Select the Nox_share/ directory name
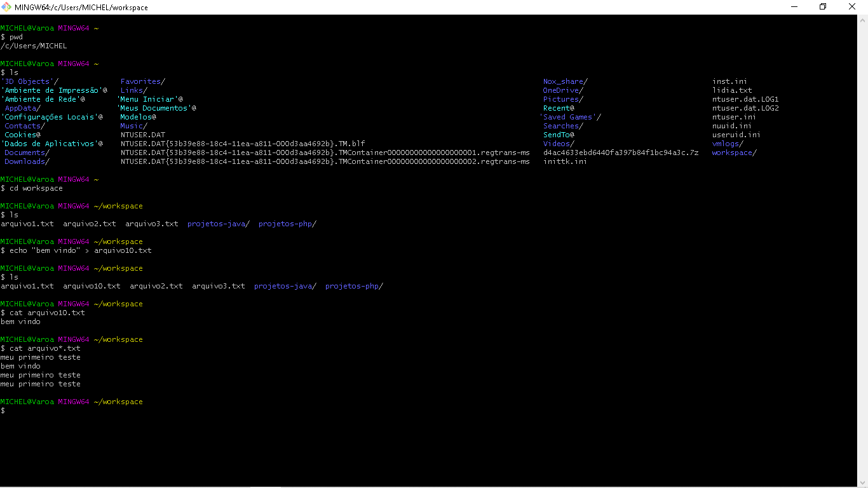Viewport: 868px width, 488px height. [566, 81]
